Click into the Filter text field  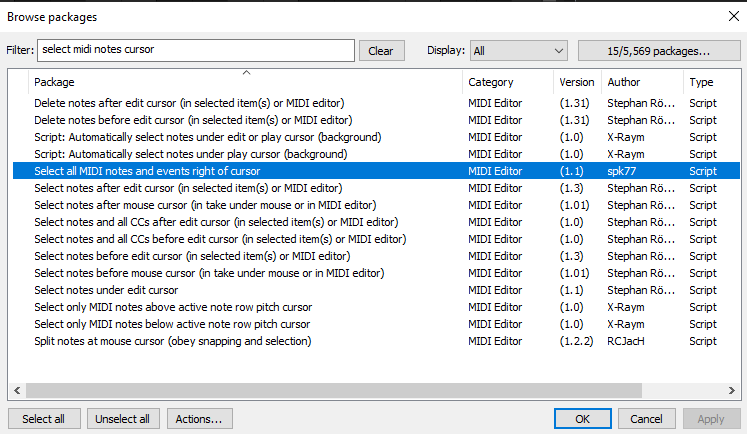coord(195,50)
